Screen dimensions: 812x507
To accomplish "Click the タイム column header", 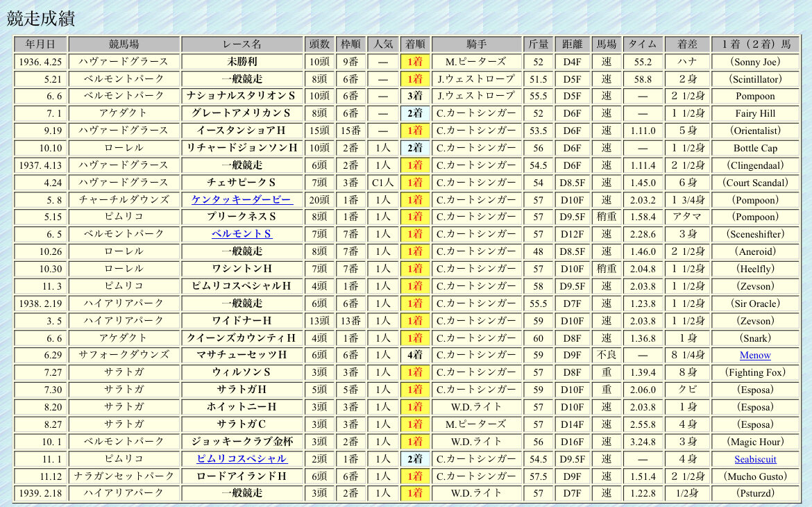I will pos(643,44).
